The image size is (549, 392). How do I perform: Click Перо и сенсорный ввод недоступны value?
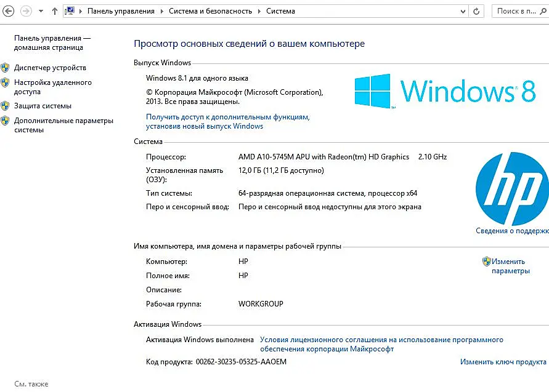pos(330,207)
